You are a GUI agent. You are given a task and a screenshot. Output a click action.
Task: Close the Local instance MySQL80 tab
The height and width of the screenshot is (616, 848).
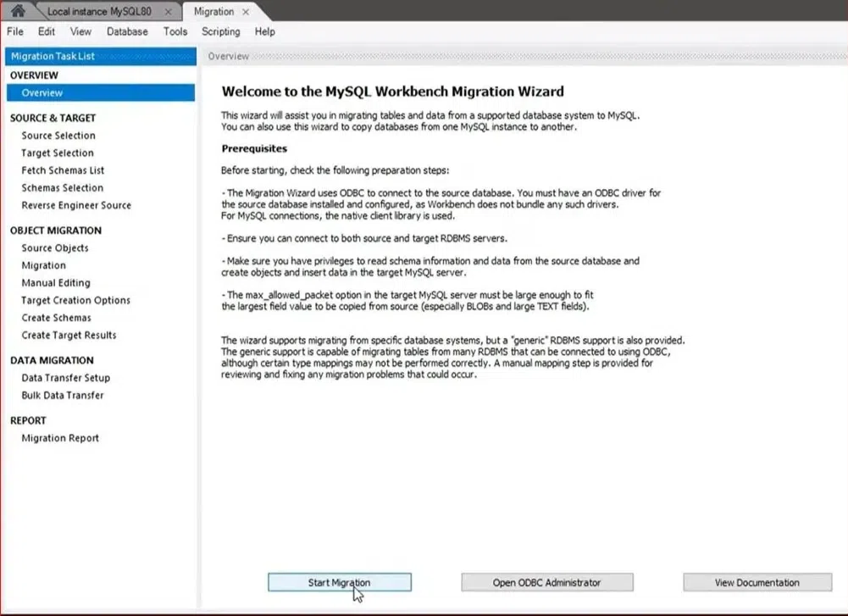(x=169, y=11)
